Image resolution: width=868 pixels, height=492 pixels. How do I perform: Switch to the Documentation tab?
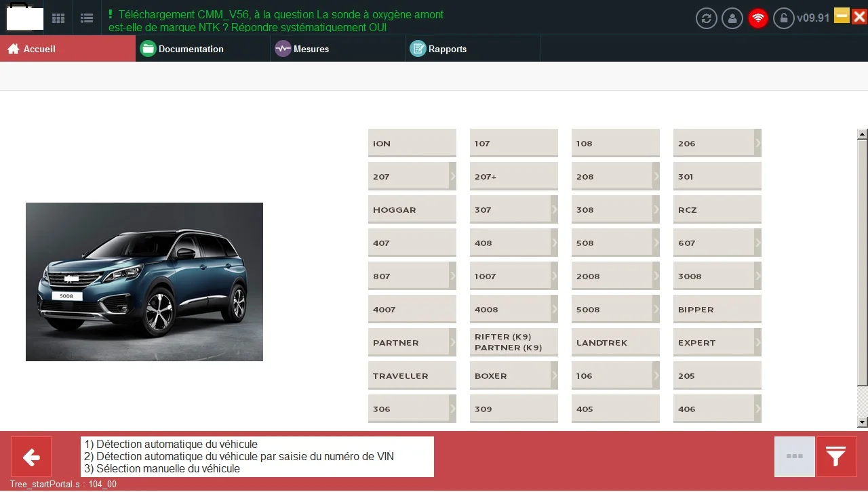(203, 49)
